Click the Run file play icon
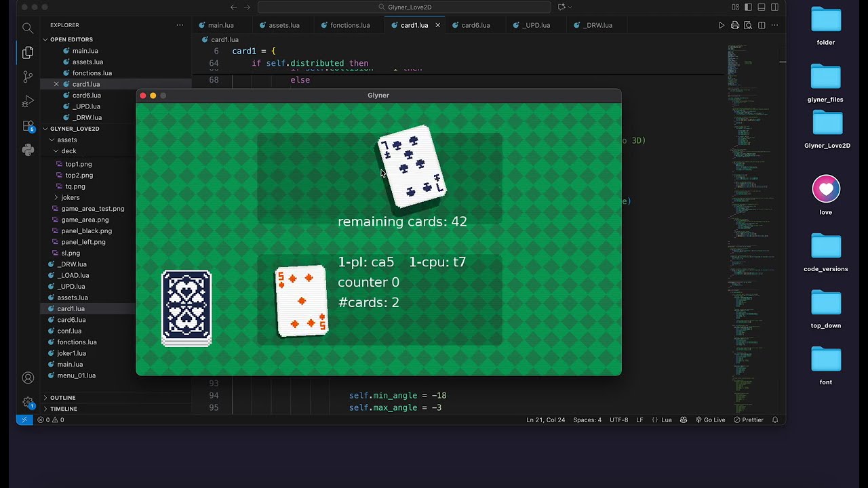This screenshot has height=488, width=868. 722,25
